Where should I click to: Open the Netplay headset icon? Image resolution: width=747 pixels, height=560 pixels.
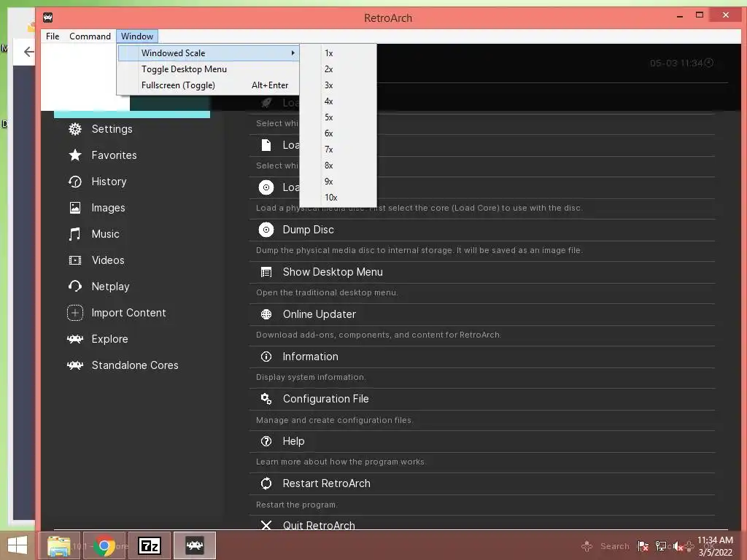pos(75,286)
